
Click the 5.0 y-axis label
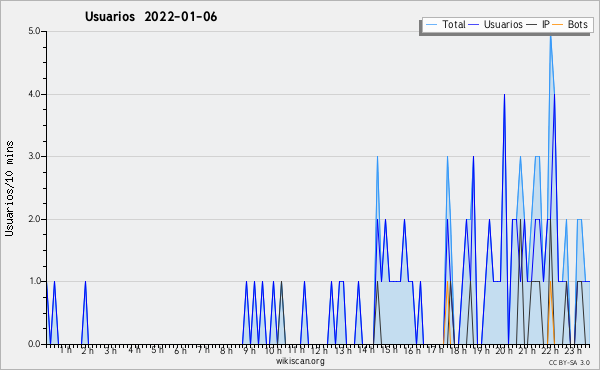coord(34,31)
